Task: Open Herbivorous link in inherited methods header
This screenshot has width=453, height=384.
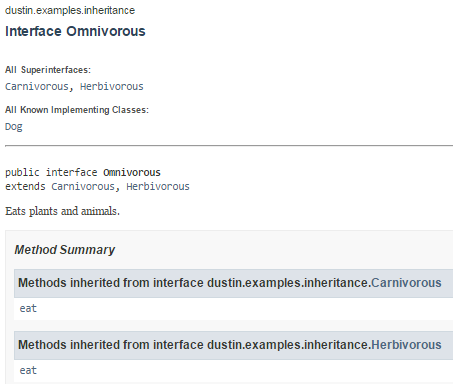Action: click(406, 345)
